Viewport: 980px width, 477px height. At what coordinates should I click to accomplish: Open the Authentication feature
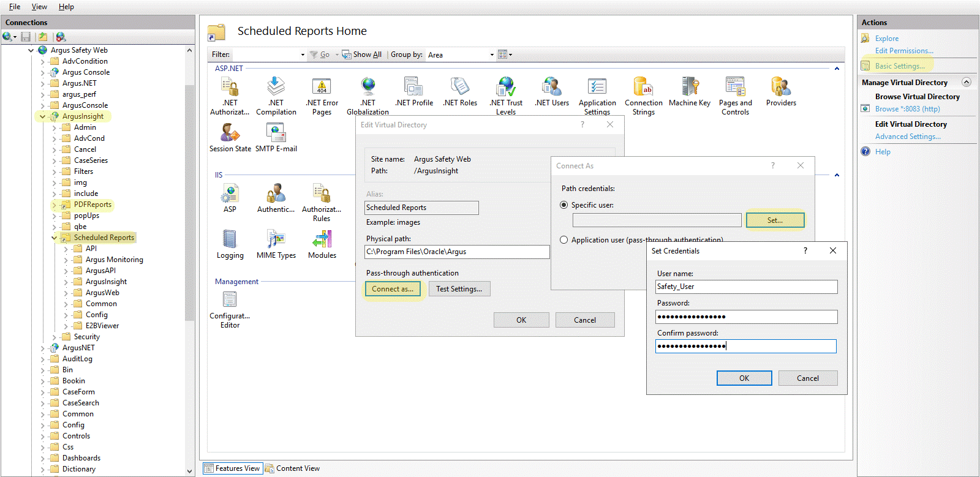276,198
